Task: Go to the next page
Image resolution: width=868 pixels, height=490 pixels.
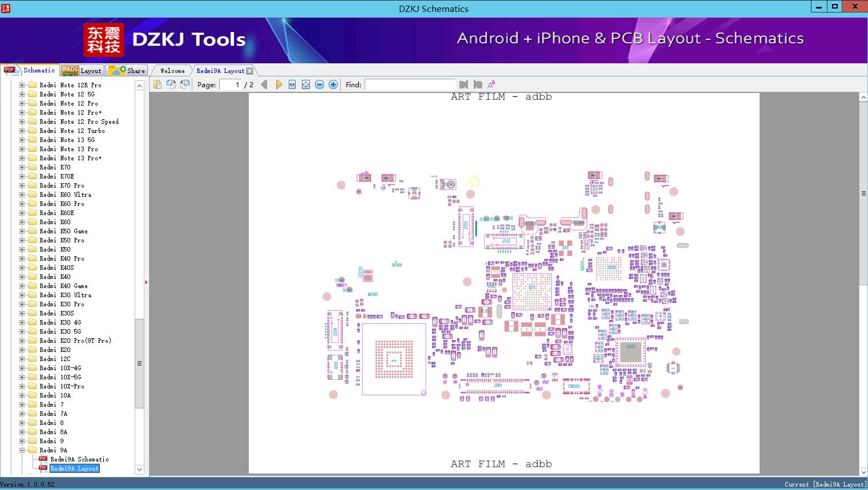Action: click(x=278, y=84)
